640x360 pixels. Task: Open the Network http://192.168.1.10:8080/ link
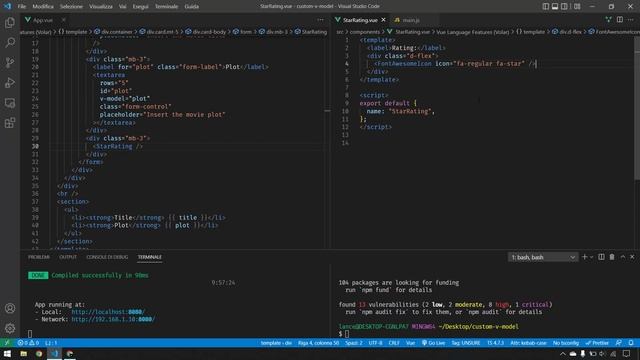pyautogui.click(x=113, y=319)
